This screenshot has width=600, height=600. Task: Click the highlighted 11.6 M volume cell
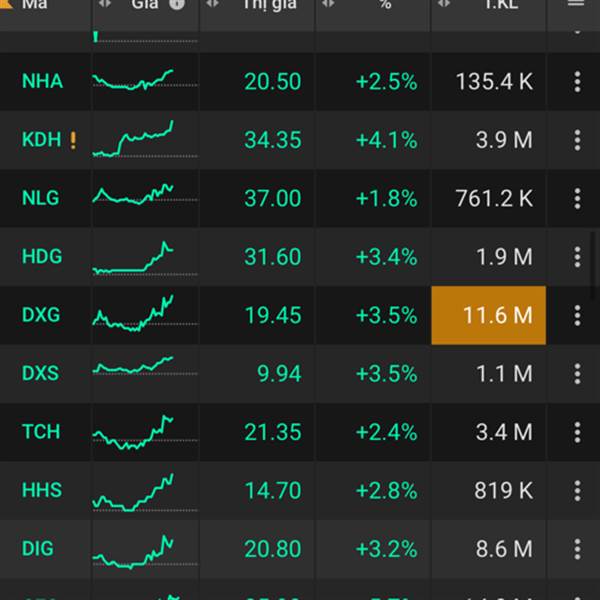click(x=489, y=315)
